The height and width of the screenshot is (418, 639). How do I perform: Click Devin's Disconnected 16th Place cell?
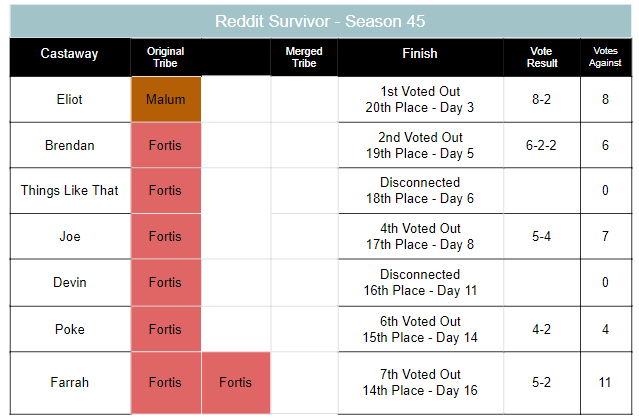click(419, 282)
